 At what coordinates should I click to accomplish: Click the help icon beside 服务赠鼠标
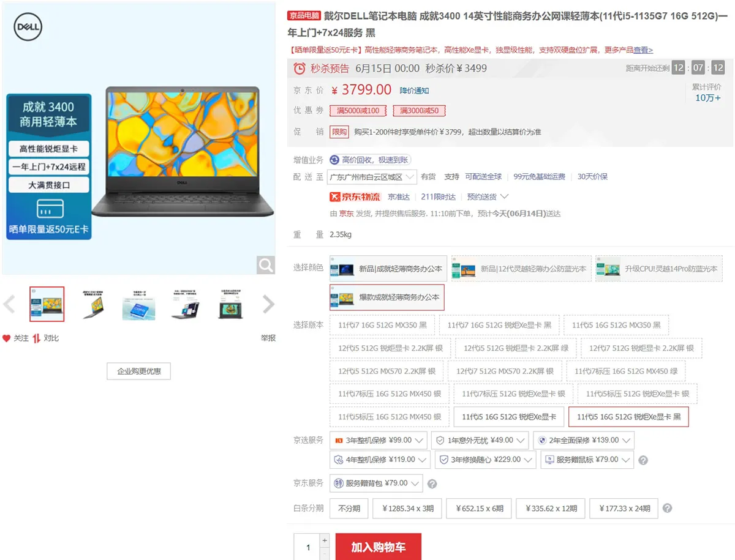coord(643,460)
